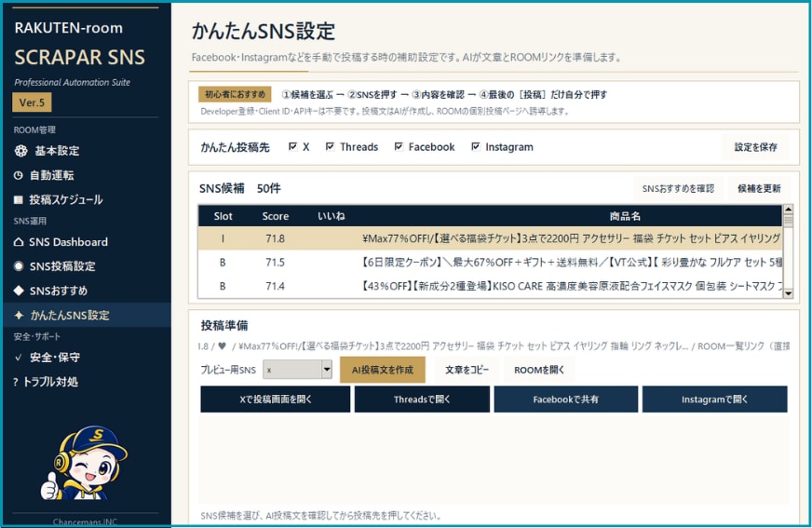Click the square icon beside 投稿スケジュール
This screenshot has height=528, width=812.
pyautogui.click(x=18, y=200)
